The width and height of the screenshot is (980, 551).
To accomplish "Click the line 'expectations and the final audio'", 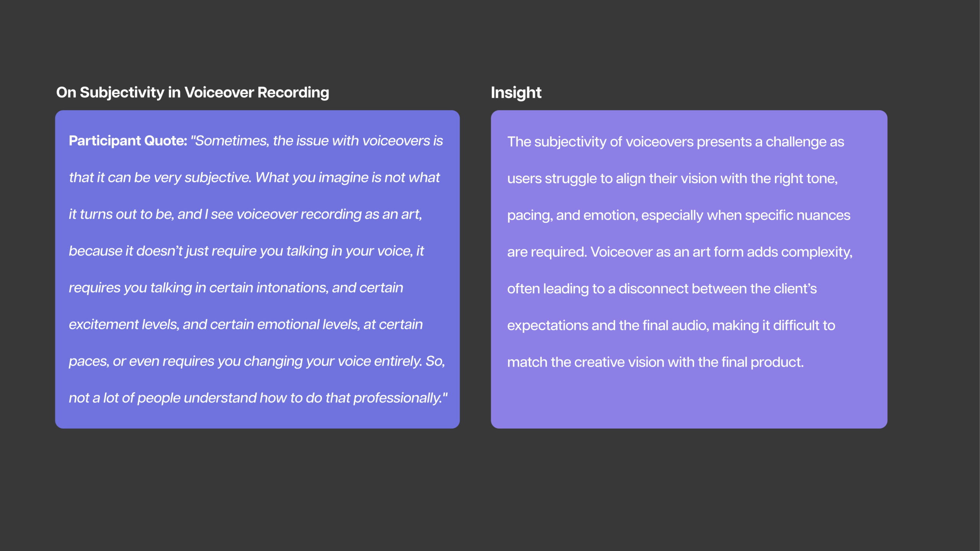I will [671, 326].
